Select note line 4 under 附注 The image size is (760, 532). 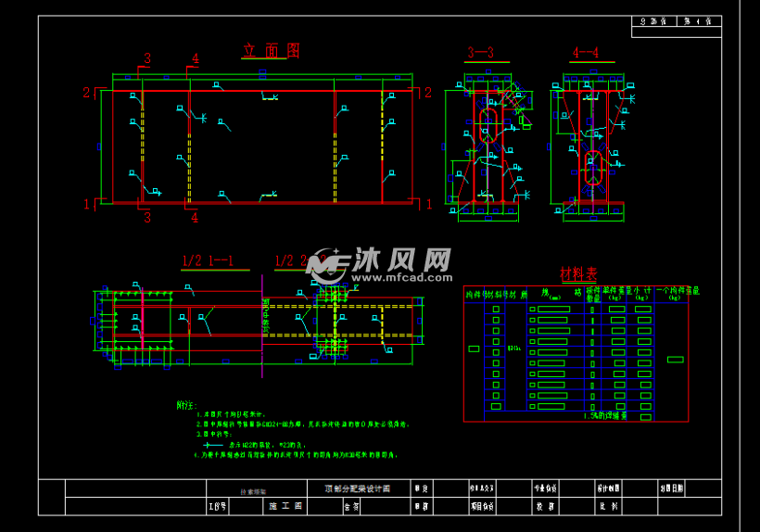[297, 455]
